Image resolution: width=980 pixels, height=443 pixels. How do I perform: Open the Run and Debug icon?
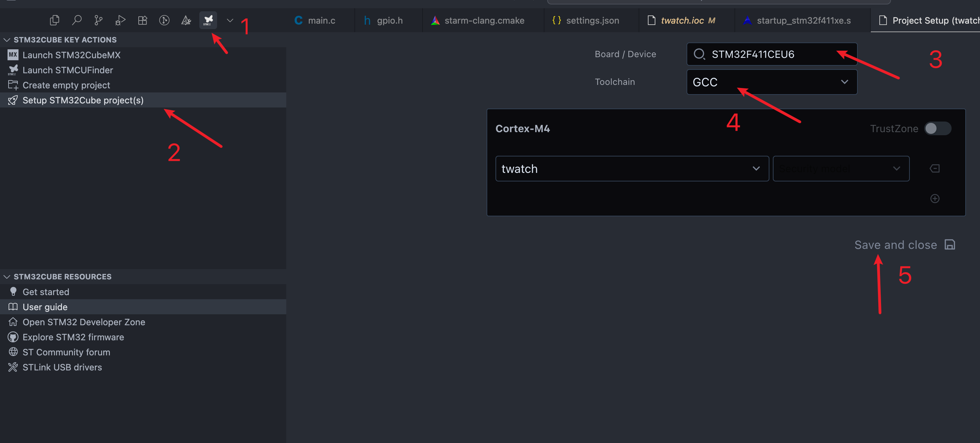tap(120, 20)
